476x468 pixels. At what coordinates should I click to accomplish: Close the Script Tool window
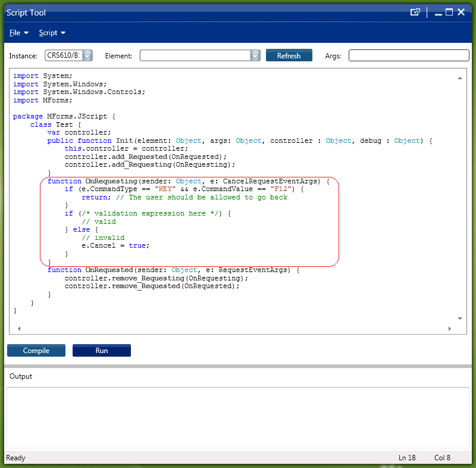pyautogui.click(x=461, y=13)
